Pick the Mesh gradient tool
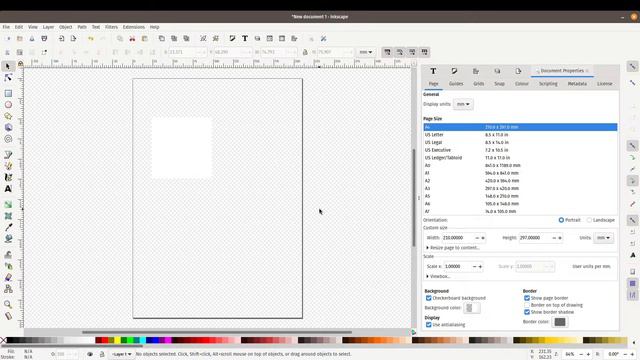Image resolution: width=640 pixels, height=360 pixels. click(8, 216)
